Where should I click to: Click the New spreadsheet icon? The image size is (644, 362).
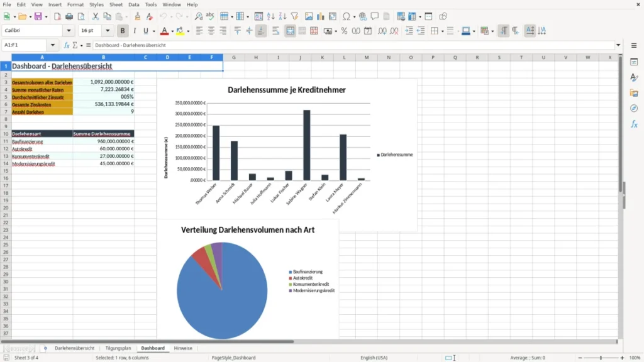point(6,16)
